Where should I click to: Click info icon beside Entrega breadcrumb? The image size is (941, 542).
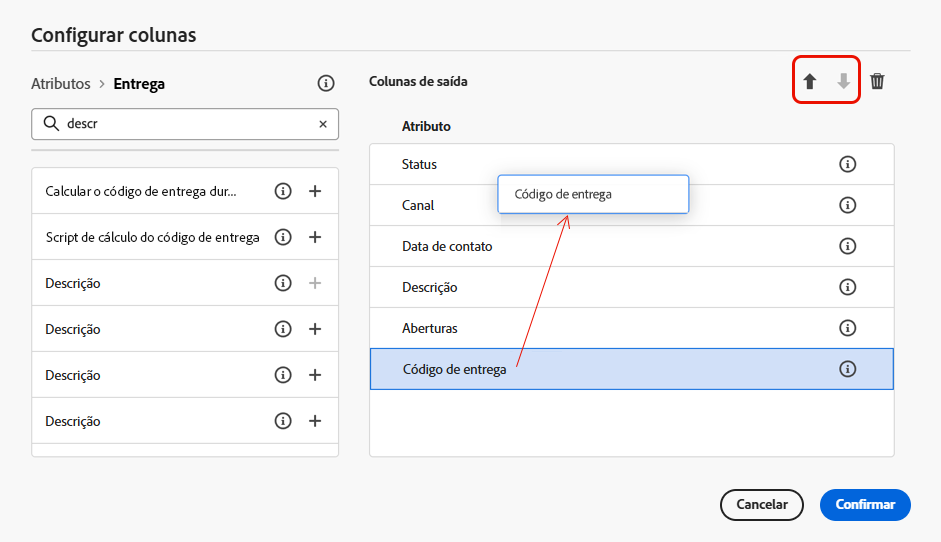pos(325,83)
